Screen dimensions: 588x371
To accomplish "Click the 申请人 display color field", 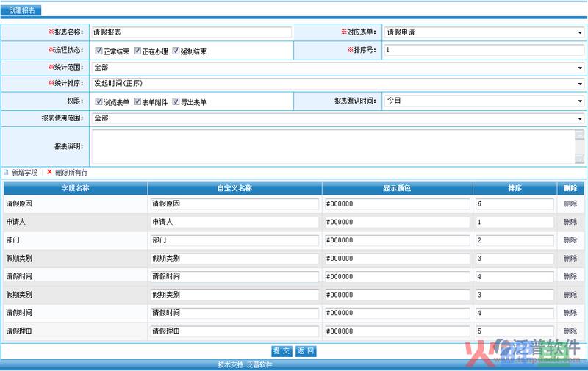I will 397,222.
